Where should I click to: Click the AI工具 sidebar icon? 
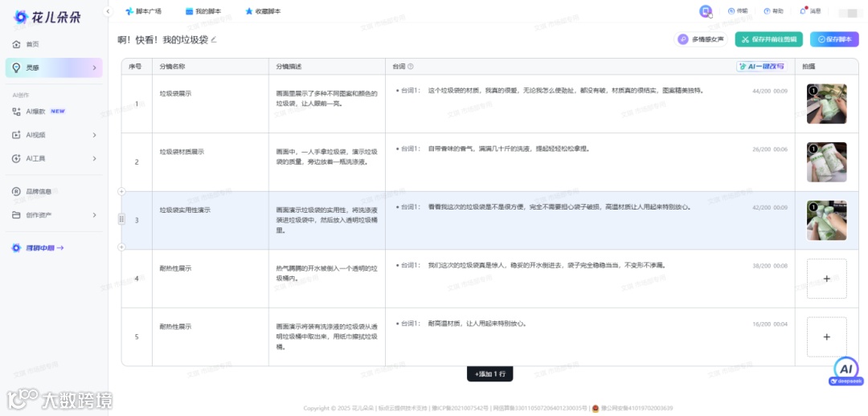click(16, 158)
